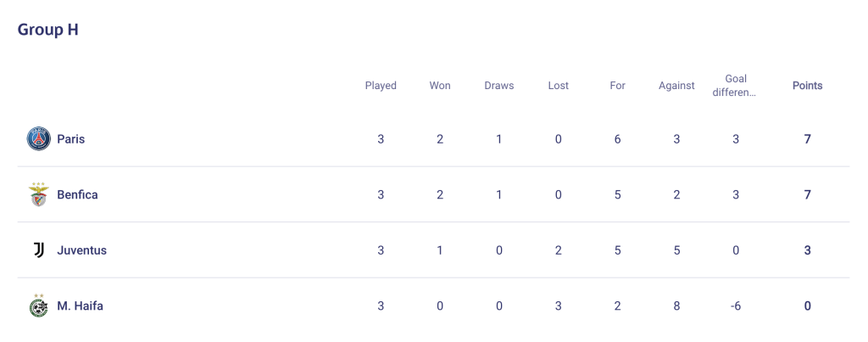Click the Paris Saint-Germain club crest
This screenshot has height=342, width=868.
(39, 138)
